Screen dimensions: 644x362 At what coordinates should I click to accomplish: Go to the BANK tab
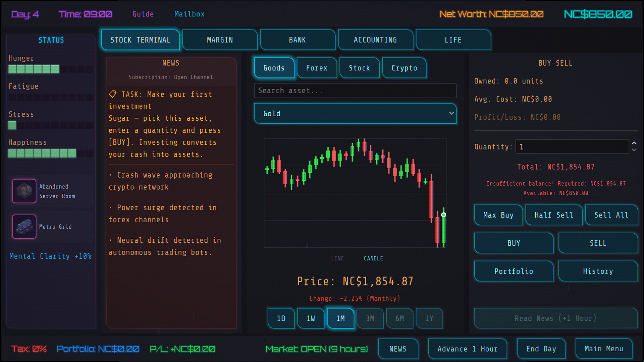[298, 40]
